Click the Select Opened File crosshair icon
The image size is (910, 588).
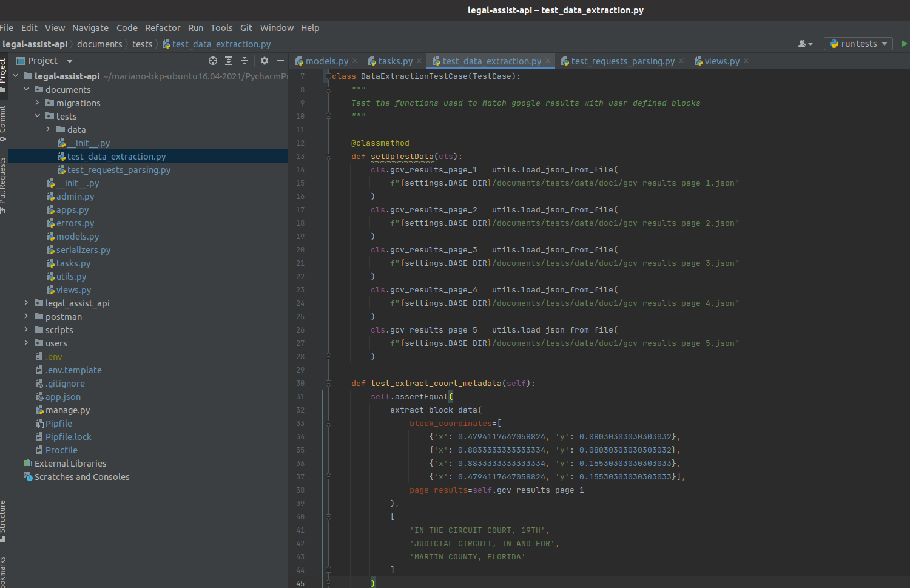[x=213, y=61]
